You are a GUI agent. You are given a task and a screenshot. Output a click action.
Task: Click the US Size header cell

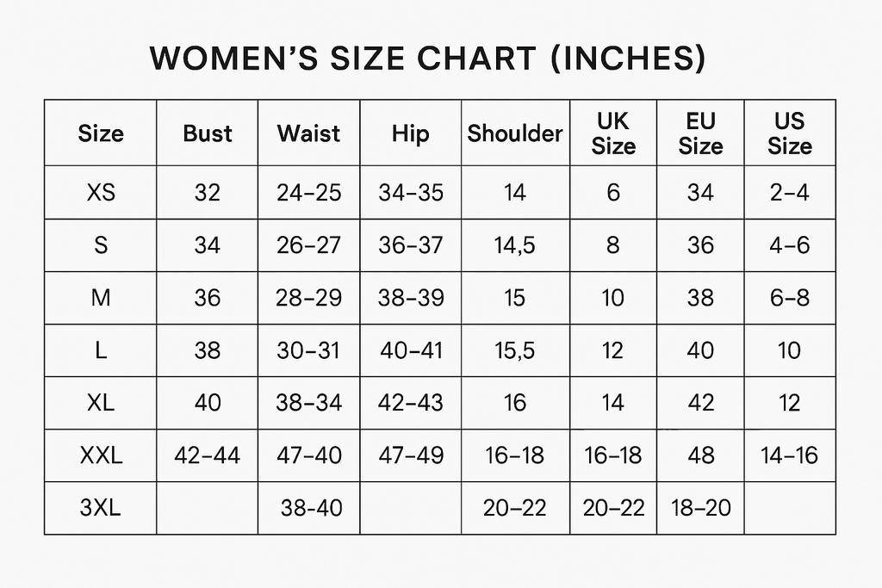pyautogui.click(x=789, y=133)
